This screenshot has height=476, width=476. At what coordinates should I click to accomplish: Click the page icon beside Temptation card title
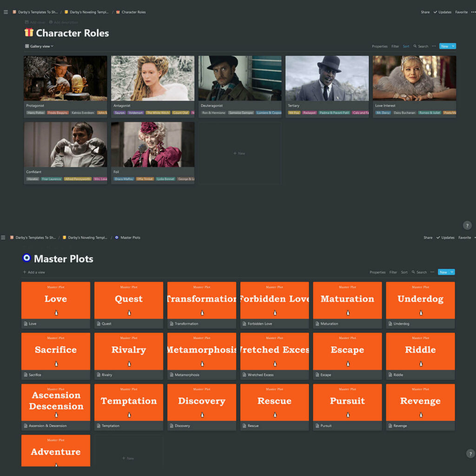click(x=99, y=426)
